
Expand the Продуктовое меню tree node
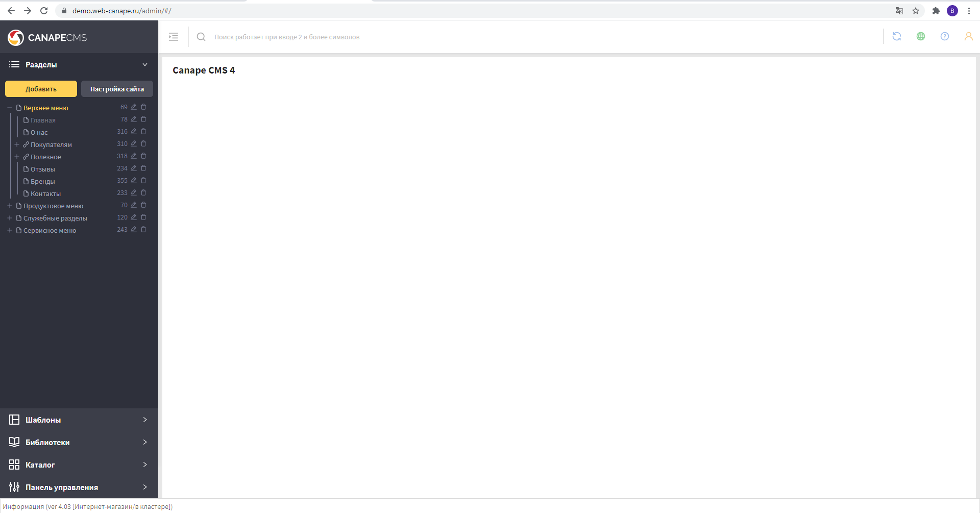(10, 206)
